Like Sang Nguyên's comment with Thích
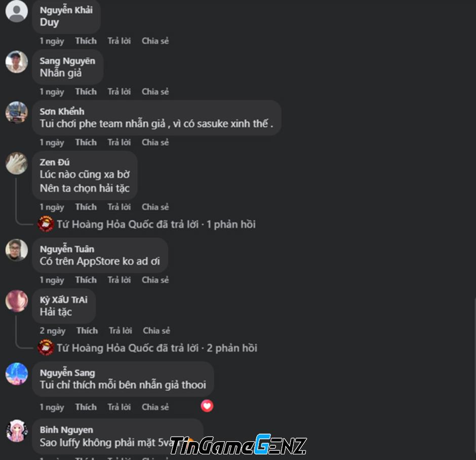The height and width of the screenshot is (460, 476). (x=86, y=92)
